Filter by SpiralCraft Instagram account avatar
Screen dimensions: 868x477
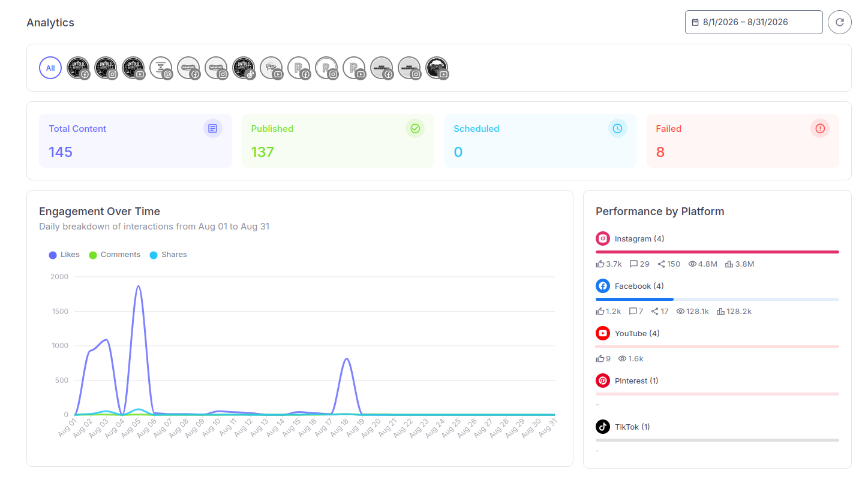tap(216, 68)
